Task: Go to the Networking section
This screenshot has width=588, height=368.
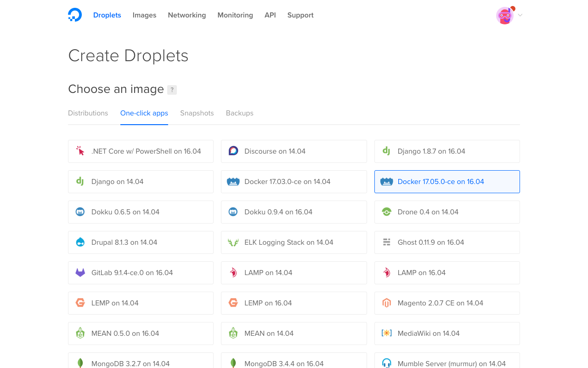Action: point(187,15)
